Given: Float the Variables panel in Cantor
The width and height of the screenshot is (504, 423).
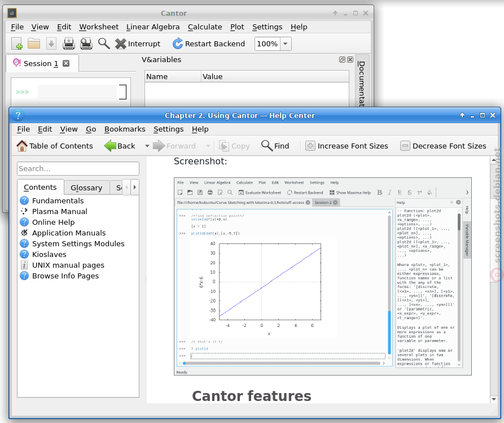Looking at the screenshot, I should [342, 59].
